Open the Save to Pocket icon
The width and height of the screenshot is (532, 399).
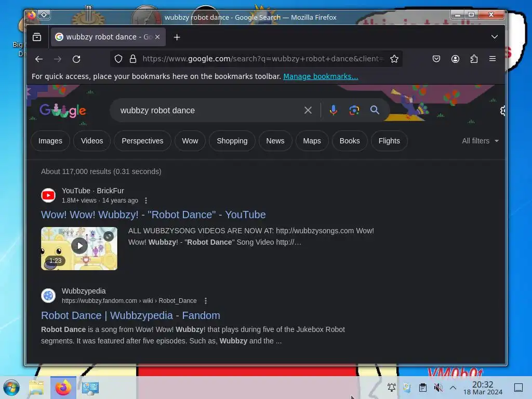(x=436, y=59)
